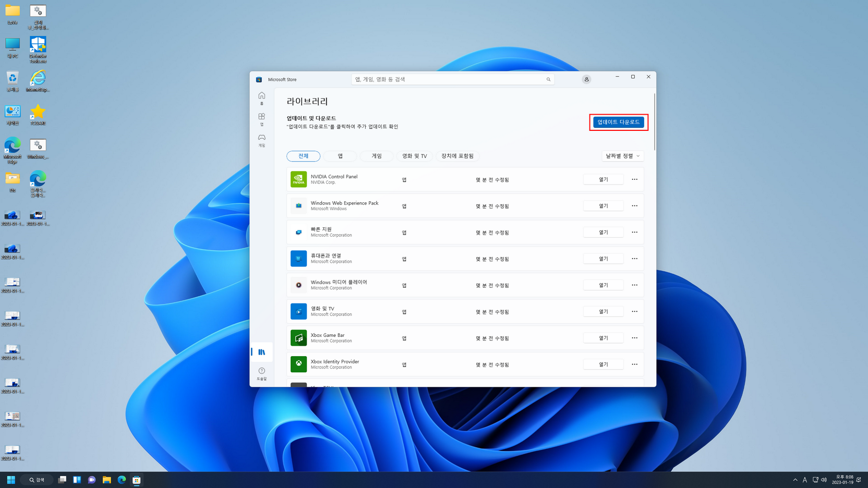Click the NVIDIA Control Panel app icon
The width and height of the screenshot is (868, 488).
(298, 179)
